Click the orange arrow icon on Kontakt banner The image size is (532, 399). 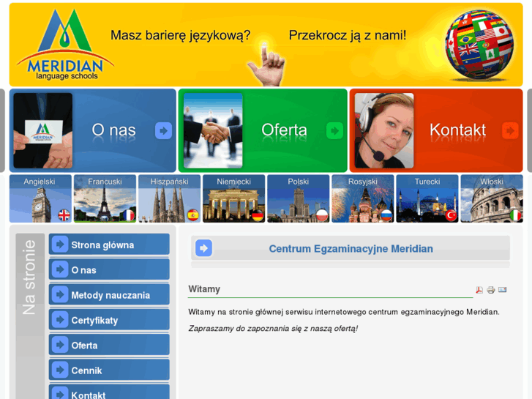tap(510, 131)
